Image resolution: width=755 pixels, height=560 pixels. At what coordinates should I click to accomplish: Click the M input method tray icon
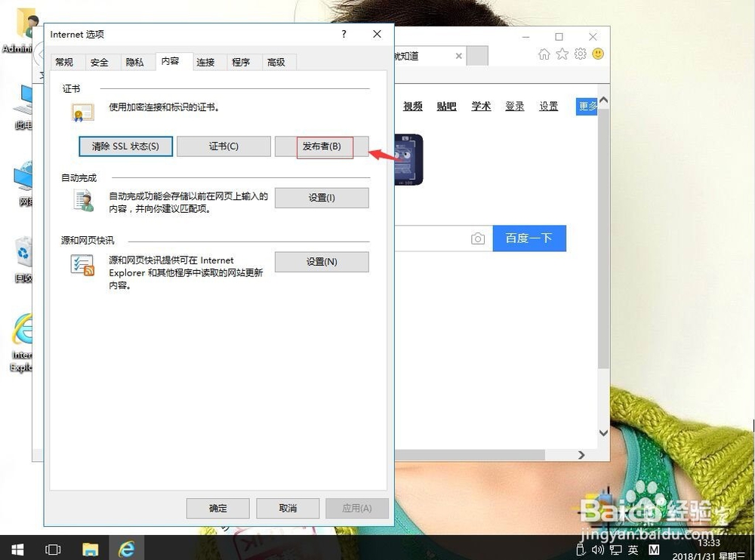pyautogui.click(x=654, y=550)
